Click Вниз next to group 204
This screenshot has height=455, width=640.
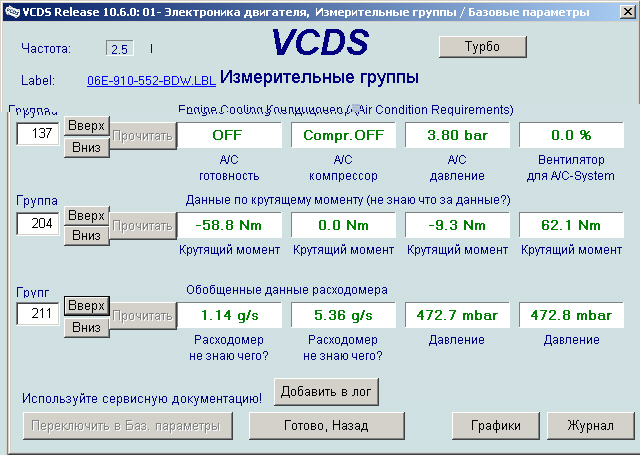pyautogui.click(x=87, y=236)
